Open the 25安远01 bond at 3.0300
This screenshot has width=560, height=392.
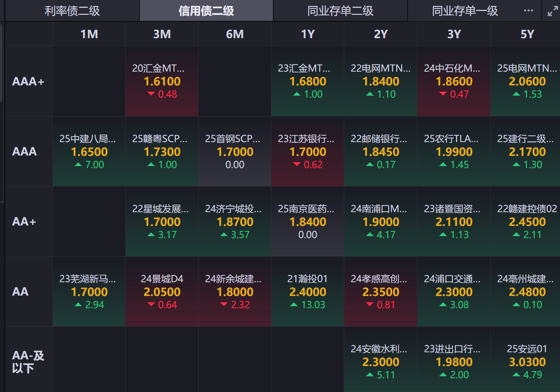(x=527, y=362)
